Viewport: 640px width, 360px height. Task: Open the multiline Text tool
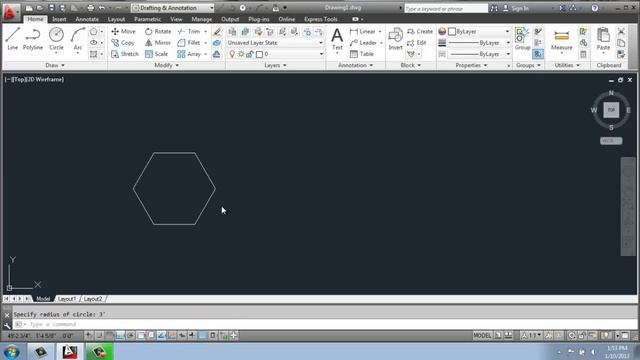click(x=337, y=39)
